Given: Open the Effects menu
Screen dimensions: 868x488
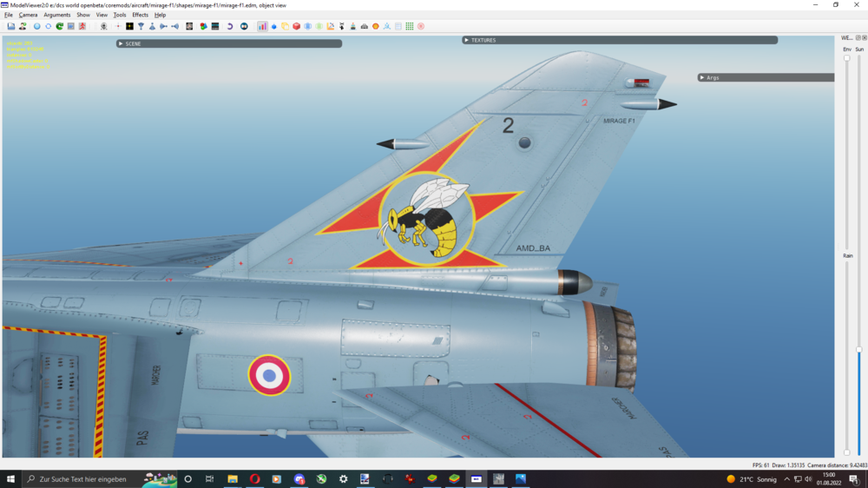Looking at the screenshot, I should coord(140,15).
